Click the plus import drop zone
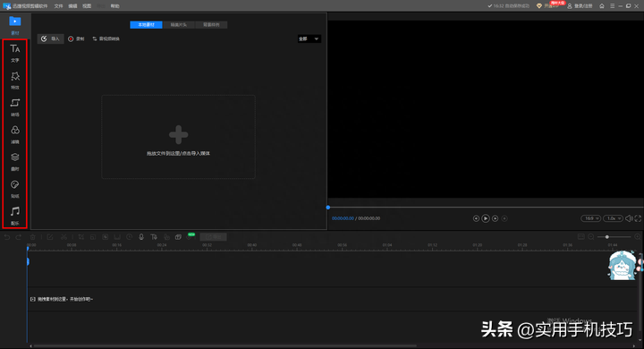 (178, 137)
